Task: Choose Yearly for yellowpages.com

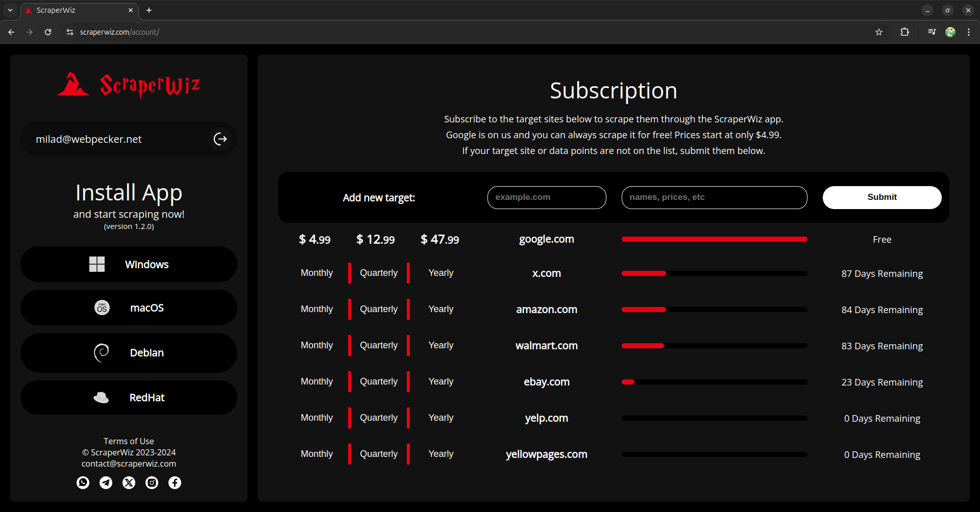Action: tap(441, 454)
